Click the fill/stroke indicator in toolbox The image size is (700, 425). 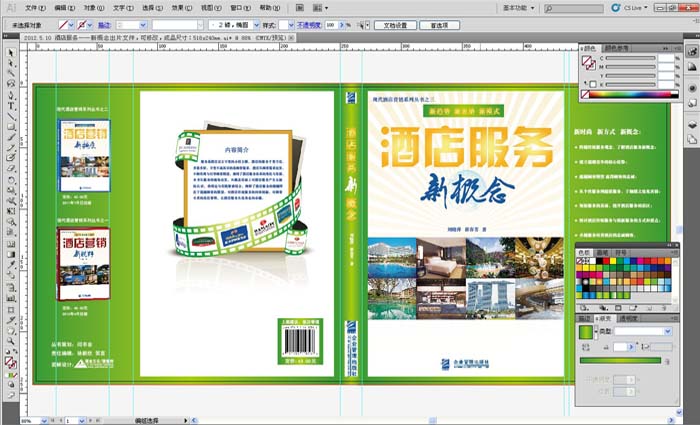click(11, 362)
